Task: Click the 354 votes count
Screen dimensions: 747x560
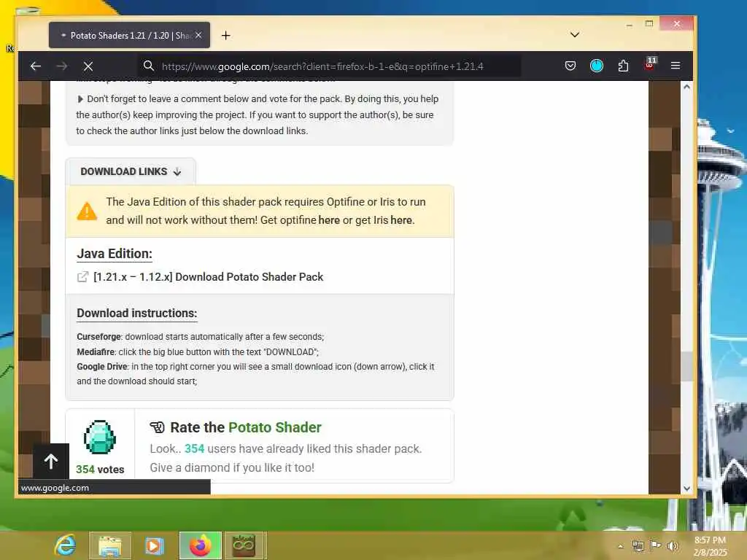Action: 99,470
